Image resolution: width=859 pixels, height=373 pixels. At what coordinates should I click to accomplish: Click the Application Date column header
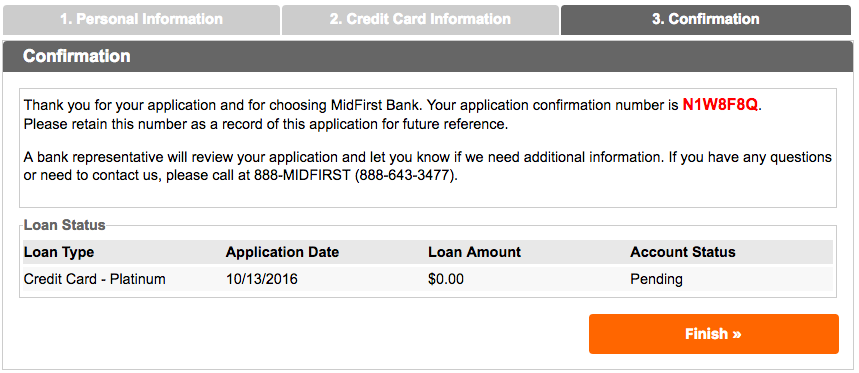[282, 252]
